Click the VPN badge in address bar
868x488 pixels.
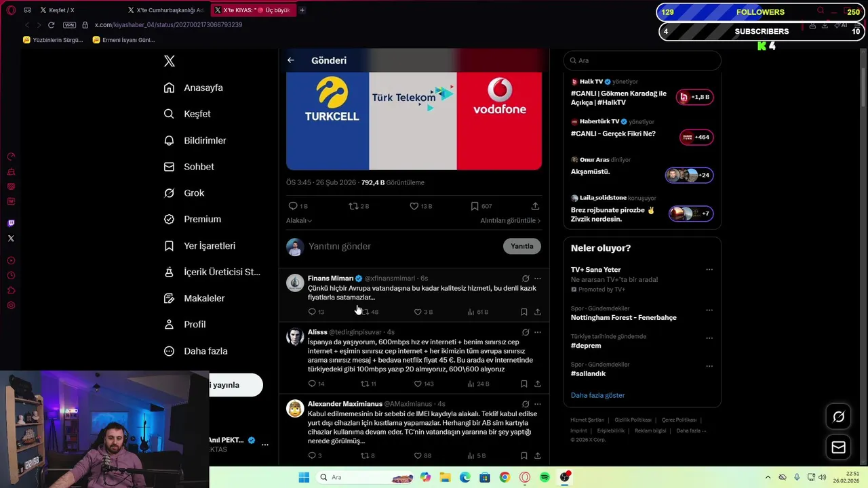pyautogui.click(x=69, y=25)
